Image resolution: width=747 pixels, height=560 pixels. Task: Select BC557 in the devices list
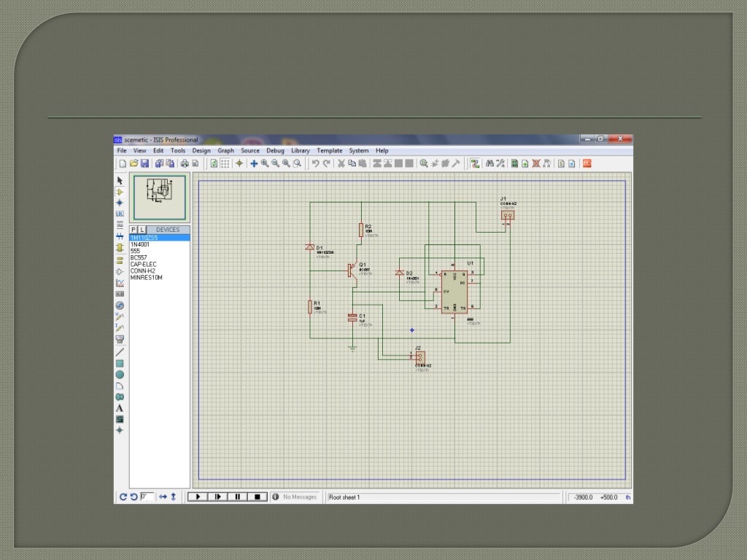click(x=160, y=257)
